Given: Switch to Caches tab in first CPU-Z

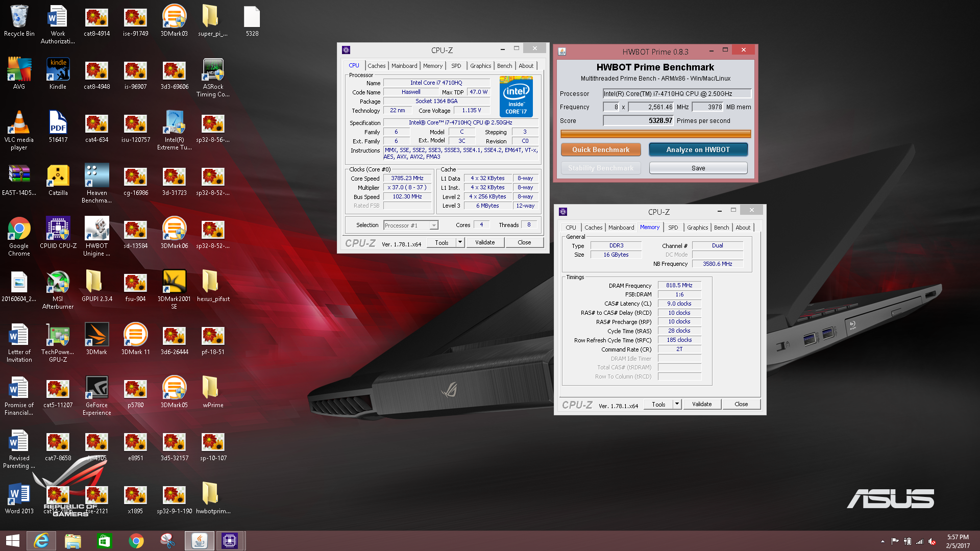Looking at the screenshot, I should point(377,66).
